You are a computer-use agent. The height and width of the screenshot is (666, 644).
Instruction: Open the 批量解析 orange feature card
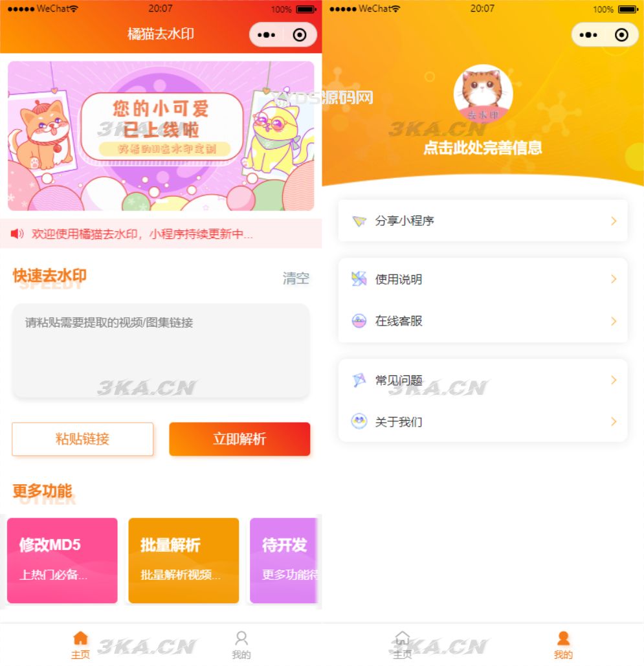pos(184,561)
